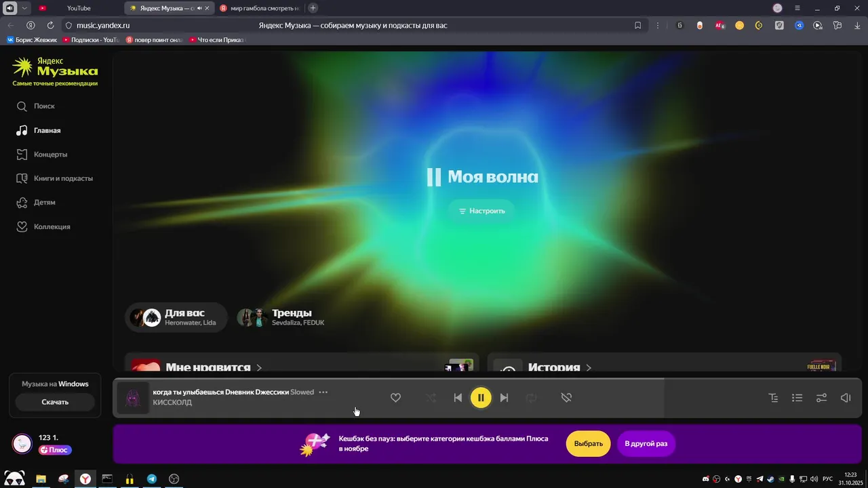Open the picture-in-picture video extension icon
Viewport: 868px width, 488px height.
pos(818,25)
